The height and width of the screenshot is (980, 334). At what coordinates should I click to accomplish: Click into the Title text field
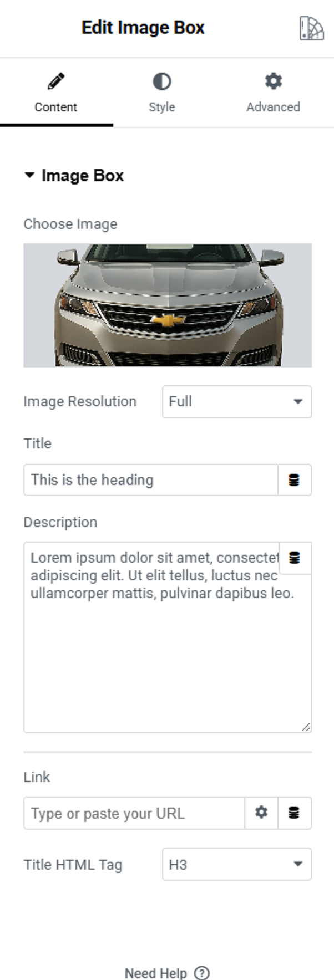150,480
